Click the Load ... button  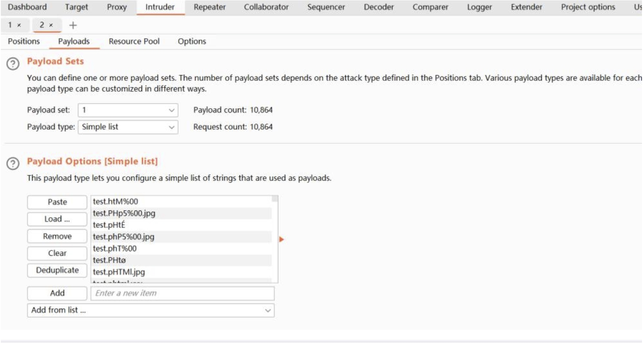57,219
